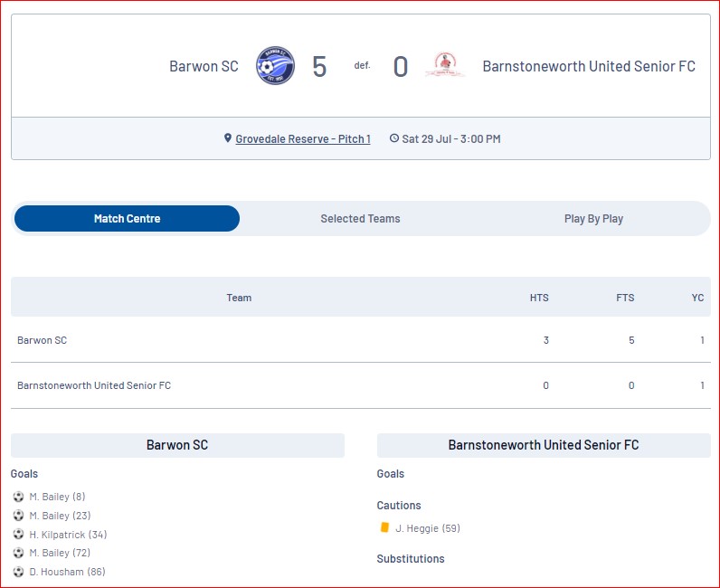Screen dimensions: 720x588
Task: Click the yellow card icon for J. Heggie
Action: [384, 527]
